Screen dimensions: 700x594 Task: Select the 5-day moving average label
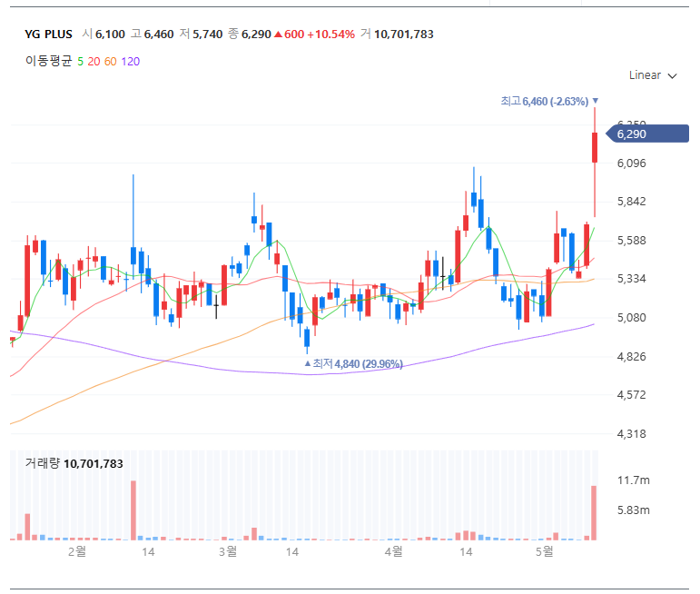tap(81, 62)
